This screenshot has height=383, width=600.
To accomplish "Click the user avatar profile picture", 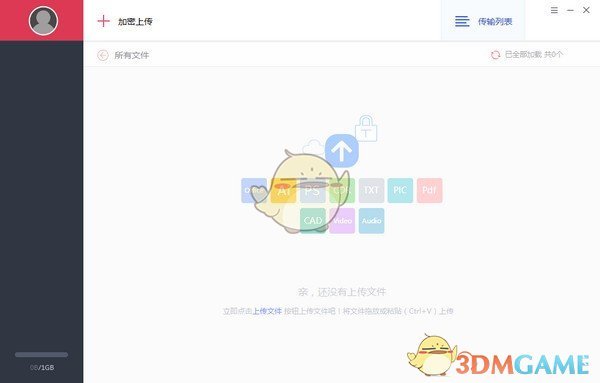I will (43, 21).
